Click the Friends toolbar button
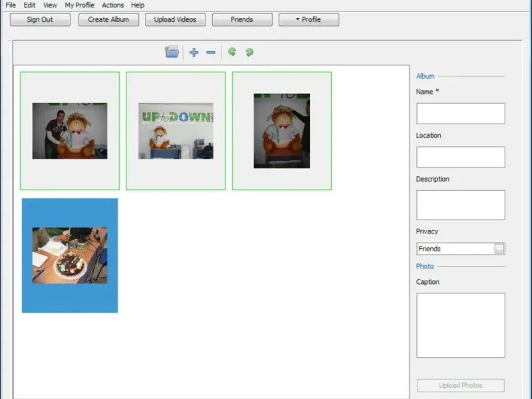Screen dimensions: 532x399 pyautogui.click(x=242, y=20)
